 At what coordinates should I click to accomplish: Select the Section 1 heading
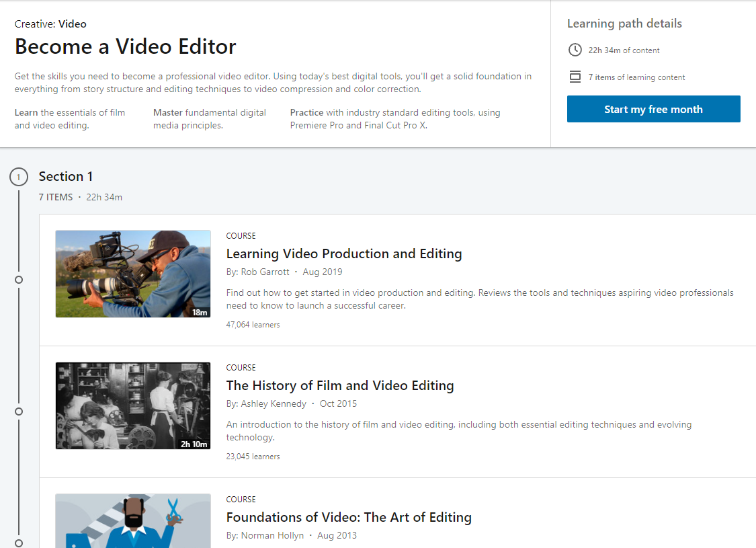pyautogui.click(x=66, y=176)
